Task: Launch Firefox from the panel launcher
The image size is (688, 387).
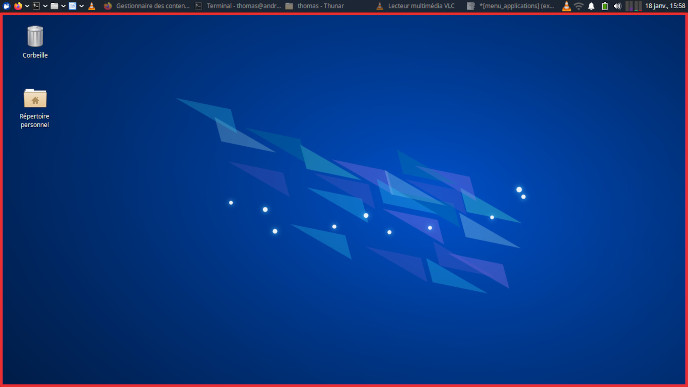Action: 18,6
